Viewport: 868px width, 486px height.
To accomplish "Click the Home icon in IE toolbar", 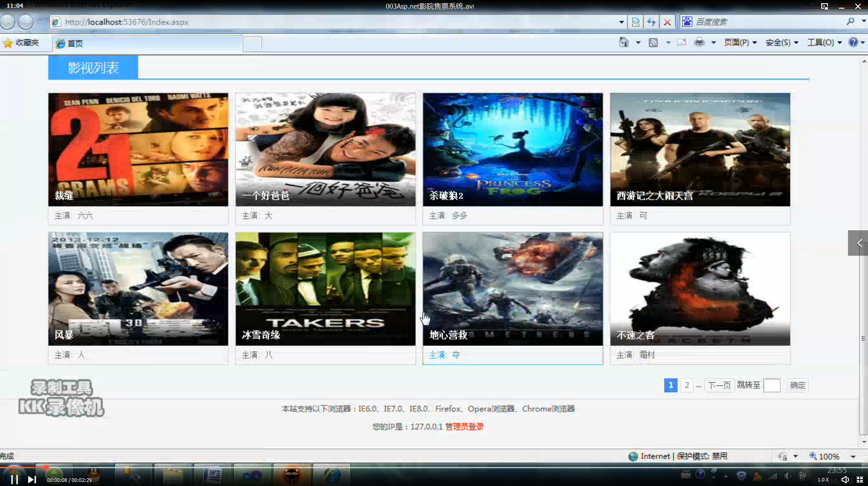I will (x=624, y=42).
